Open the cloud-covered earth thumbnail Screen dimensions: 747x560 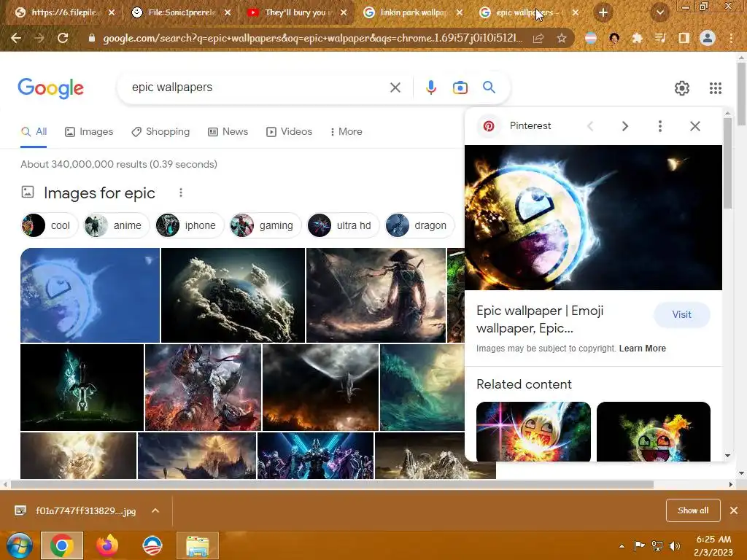tap(233, 295)
